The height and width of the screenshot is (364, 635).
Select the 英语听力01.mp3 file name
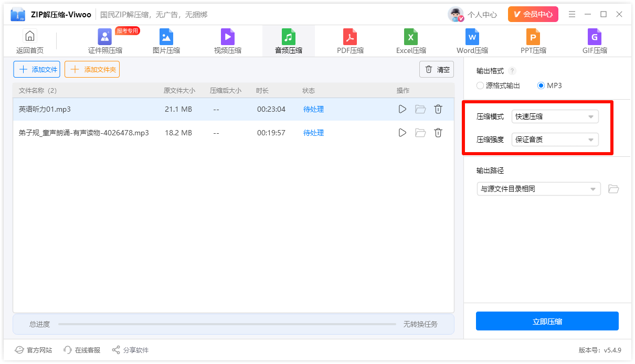[45, 109]
